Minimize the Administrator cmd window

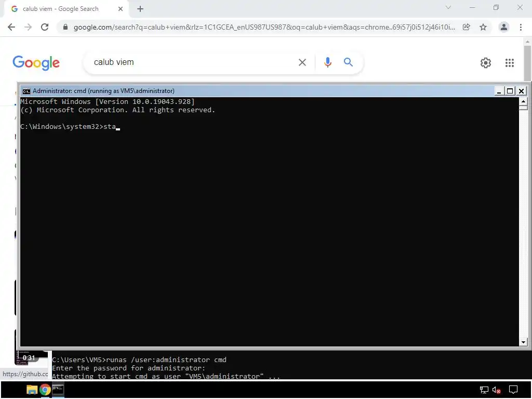click(x=499, y=91)
